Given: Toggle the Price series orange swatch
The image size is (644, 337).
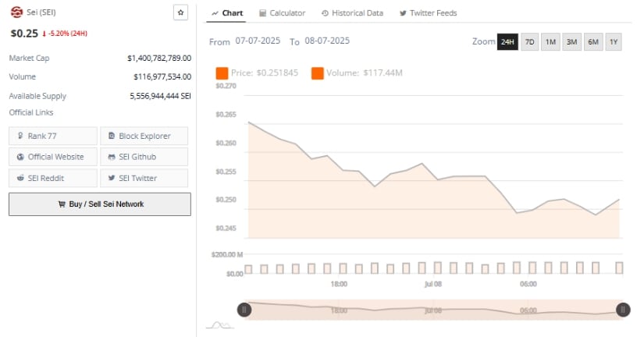Looking at the screenshot, I should (222, 73).
